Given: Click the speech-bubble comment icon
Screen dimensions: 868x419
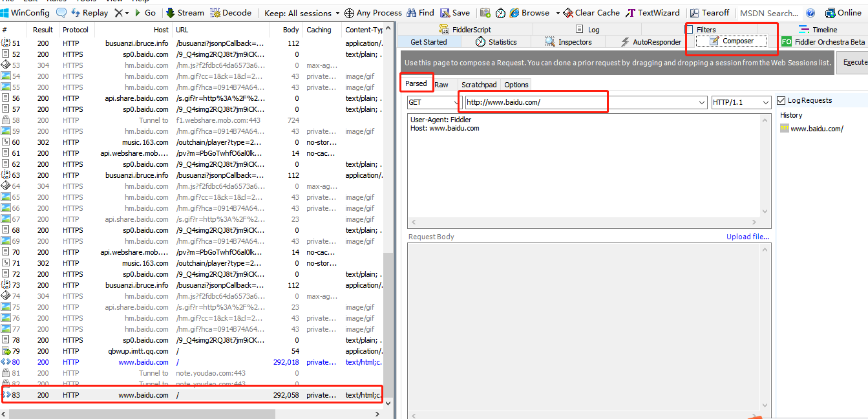Looking at the screenshot, I should click(x=61, y=13).
